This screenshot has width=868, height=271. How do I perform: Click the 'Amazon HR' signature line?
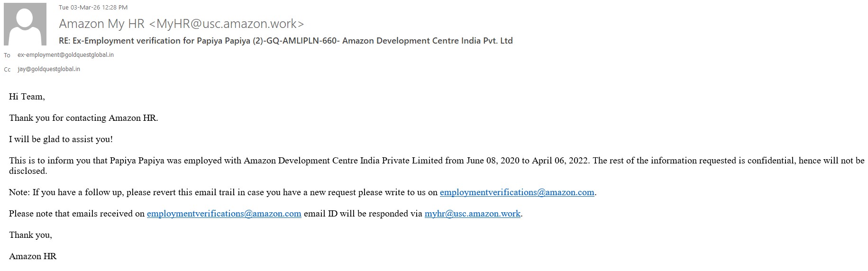(x=33, y=256)
